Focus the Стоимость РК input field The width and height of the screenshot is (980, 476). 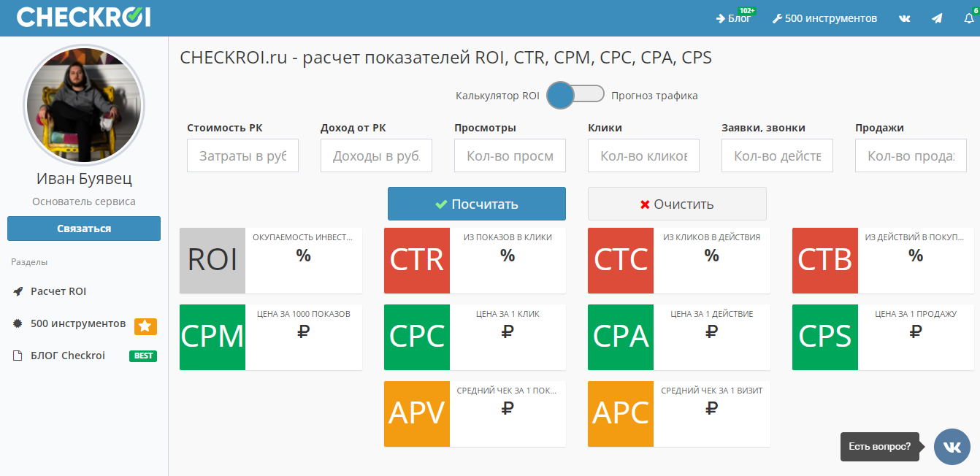[242, 156]
